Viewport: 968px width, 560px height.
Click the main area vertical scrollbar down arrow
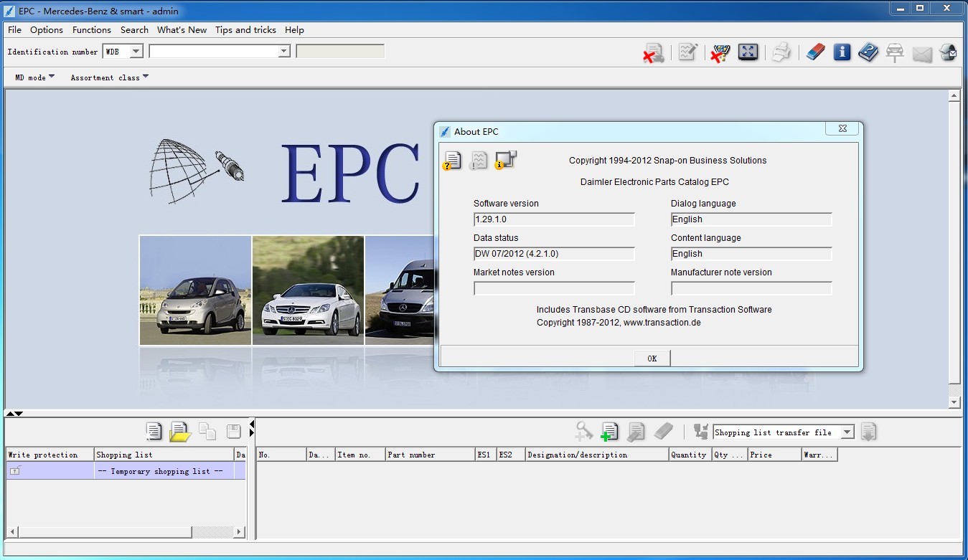click(x=954, y=402)
